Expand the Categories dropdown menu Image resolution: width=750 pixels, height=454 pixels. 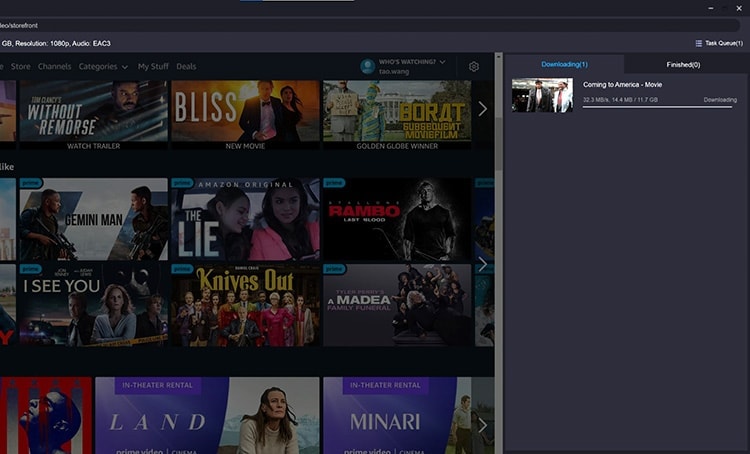(x=103, y=66)
